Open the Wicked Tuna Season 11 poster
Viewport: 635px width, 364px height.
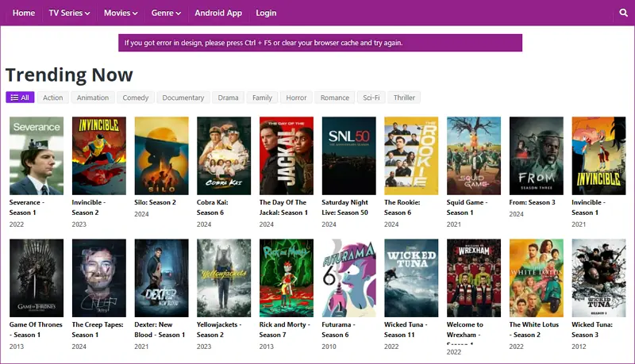pyautogui.click(x=411, y=278)
